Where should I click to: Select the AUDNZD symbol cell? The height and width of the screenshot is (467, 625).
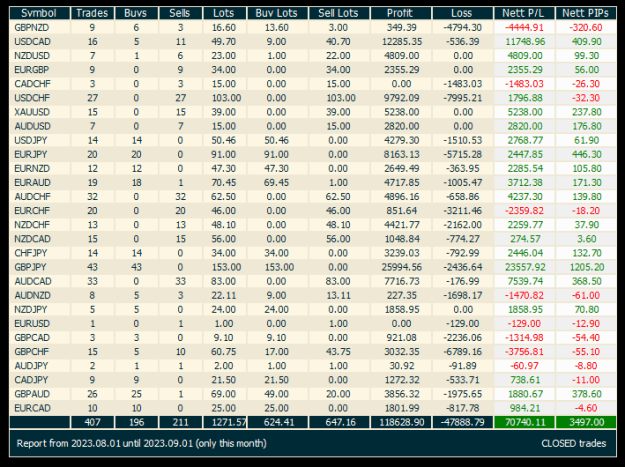click(39, 295)
